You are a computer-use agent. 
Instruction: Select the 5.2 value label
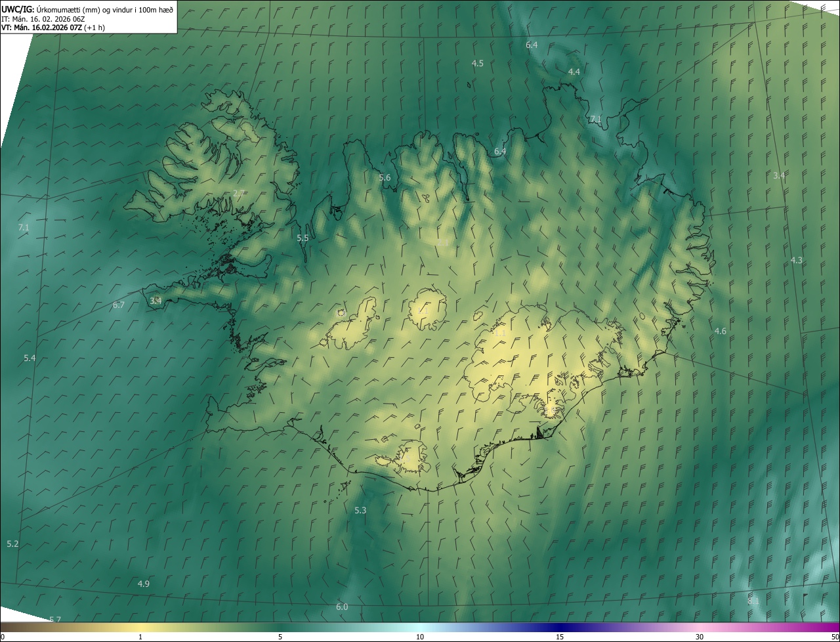click(x=12, y=544)
